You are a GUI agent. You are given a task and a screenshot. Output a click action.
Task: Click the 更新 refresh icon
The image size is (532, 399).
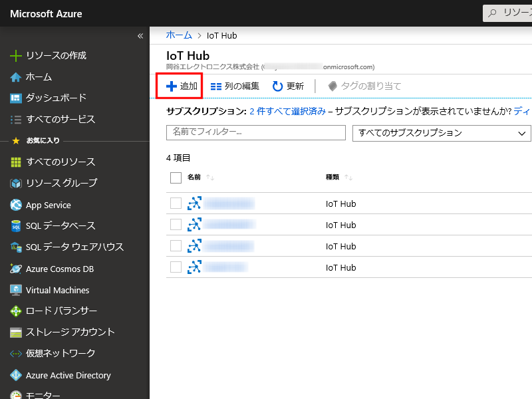(278, 86)
